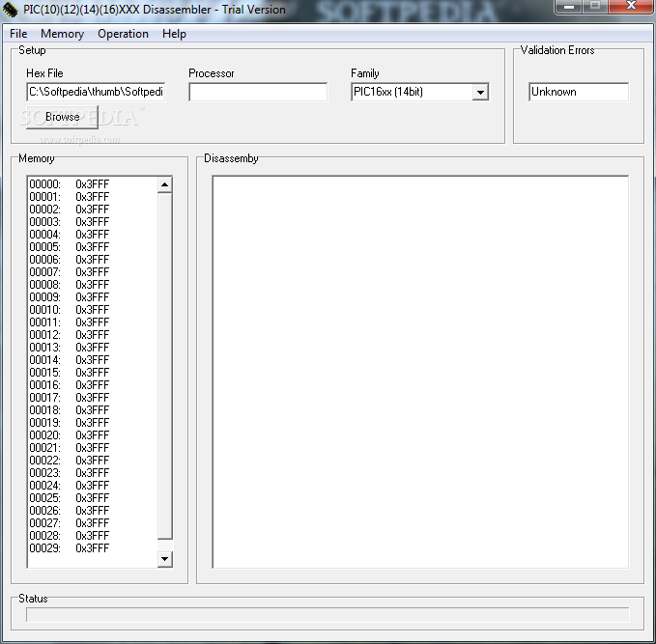Open the Help menu

pos(174,34)
